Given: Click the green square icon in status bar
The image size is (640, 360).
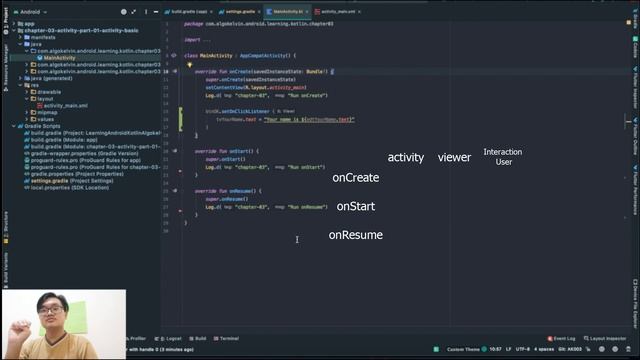Looking at the screenshot, I should pyautogui.click(x=436, y=349).
